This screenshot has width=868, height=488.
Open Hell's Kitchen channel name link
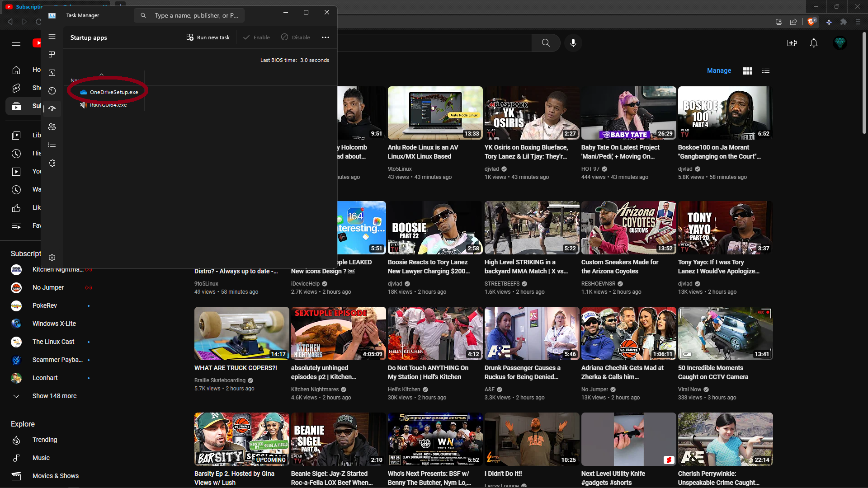pyautogui.click(x=404, y=389)
